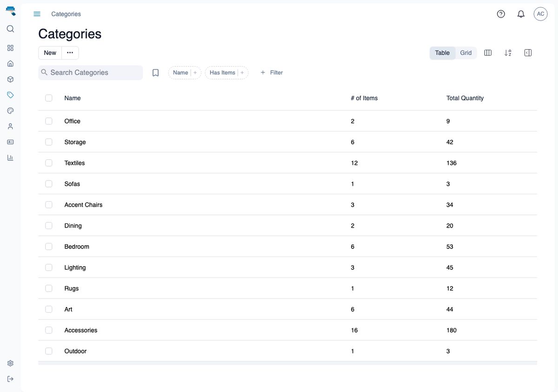Check the Textiles row checkbox
Screen dimensions: 558x392
(x=49, y=163)
